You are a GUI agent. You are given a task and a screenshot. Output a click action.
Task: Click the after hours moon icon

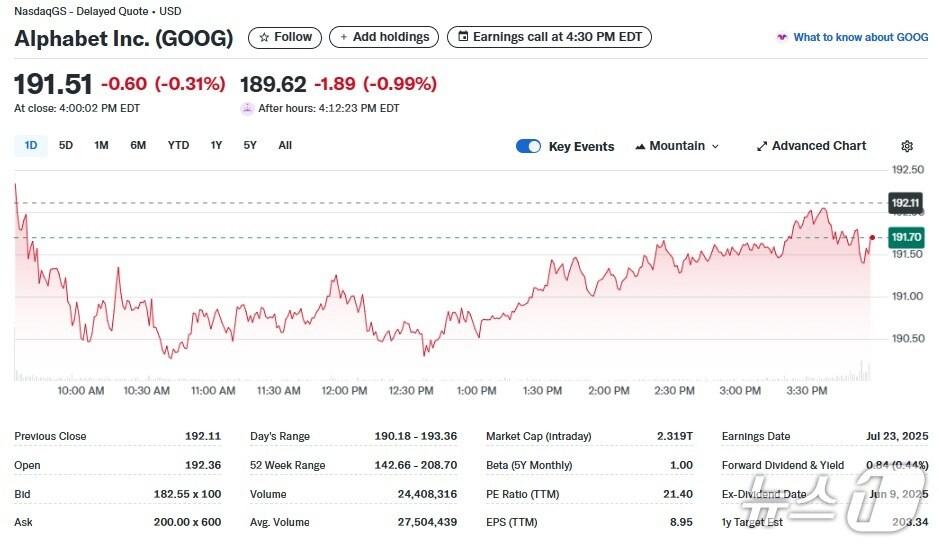(x=247, y=108)
